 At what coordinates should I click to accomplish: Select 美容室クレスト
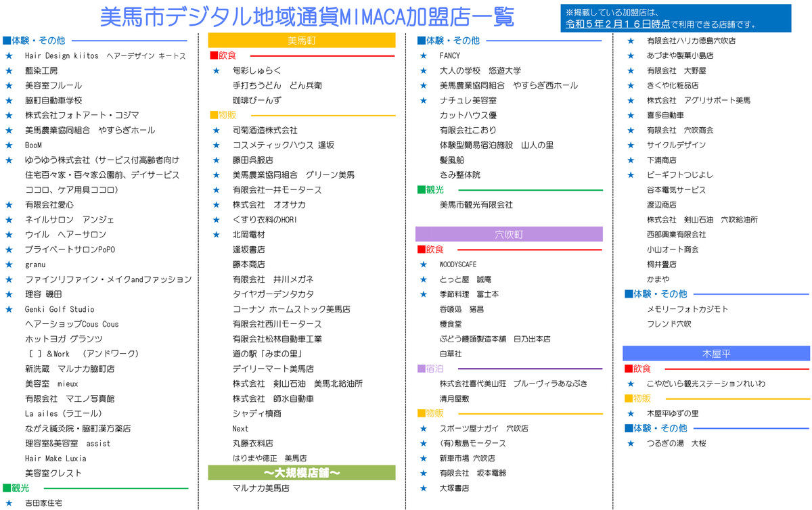53,473
